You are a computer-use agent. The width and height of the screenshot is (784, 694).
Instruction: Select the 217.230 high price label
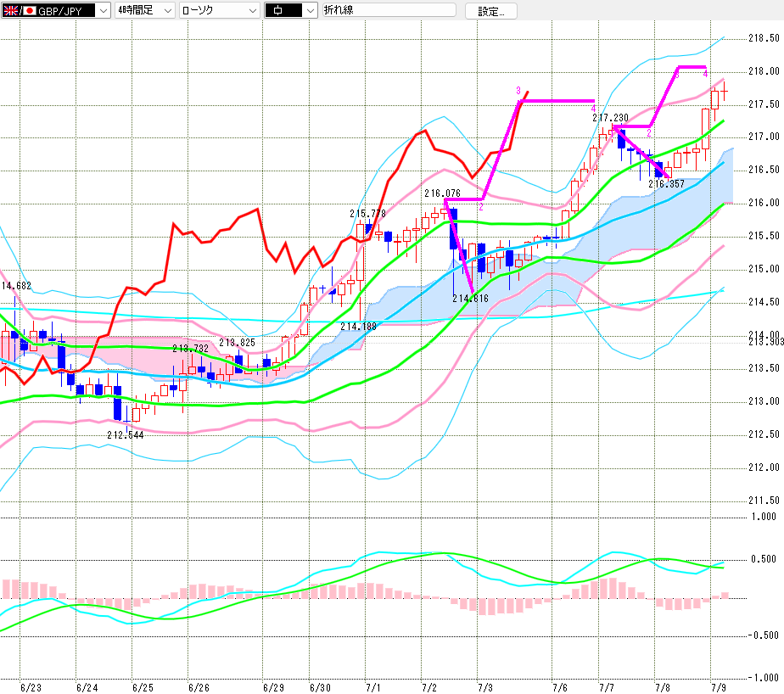611,118
